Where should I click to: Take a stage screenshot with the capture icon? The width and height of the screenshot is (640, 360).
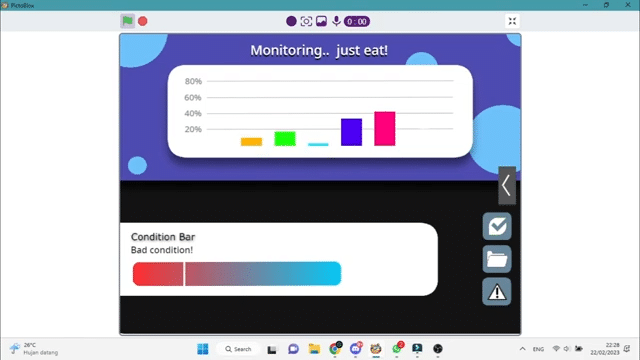[306, 21]
